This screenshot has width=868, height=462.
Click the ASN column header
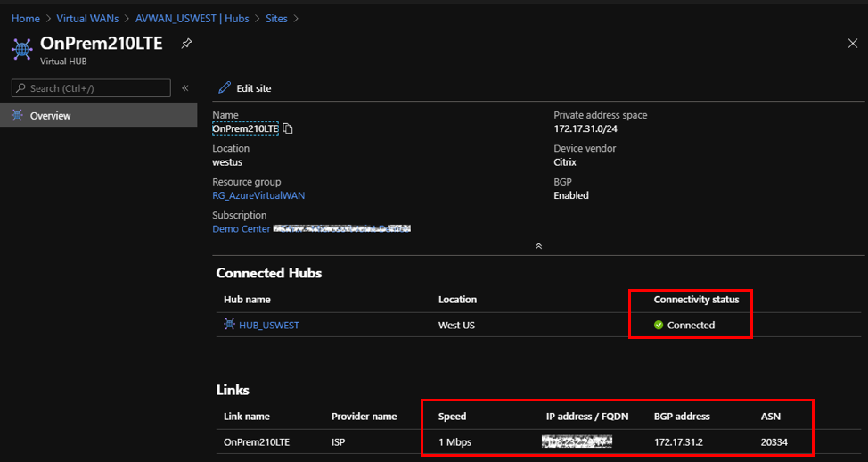tap(771, 416)
